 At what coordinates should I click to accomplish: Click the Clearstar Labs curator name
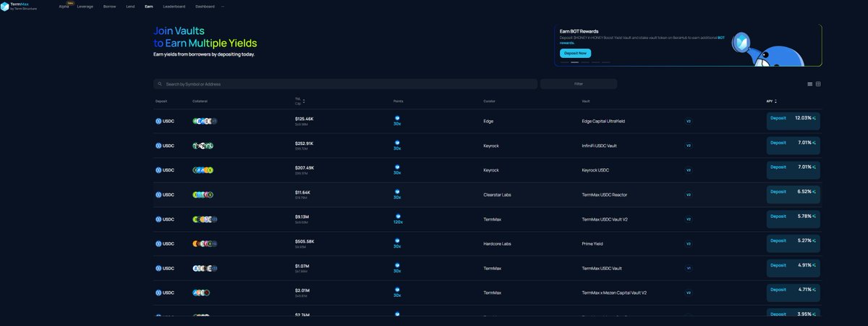[x=496, y=195]
